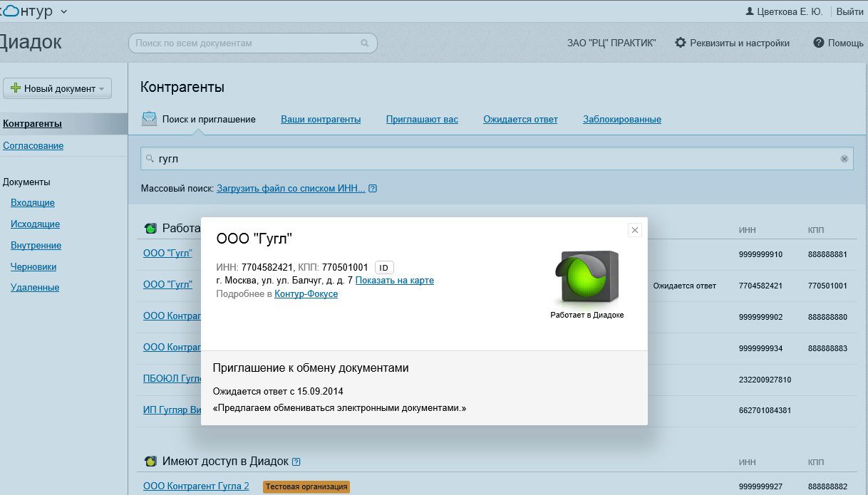Switch to Ваши контрагенты tab
This screenshot has width=868, height=495.
click(x=321, y=119)
